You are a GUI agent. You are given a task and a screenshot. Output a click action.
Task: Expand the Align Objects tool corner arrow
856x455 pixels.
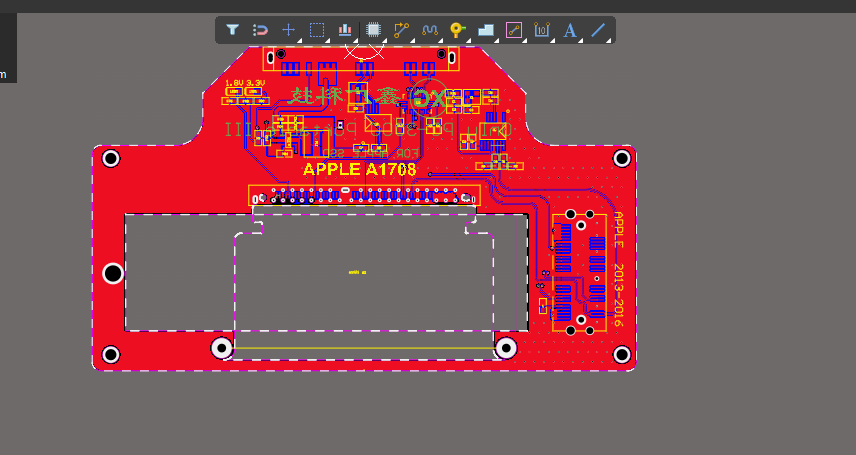coord(355,40)
